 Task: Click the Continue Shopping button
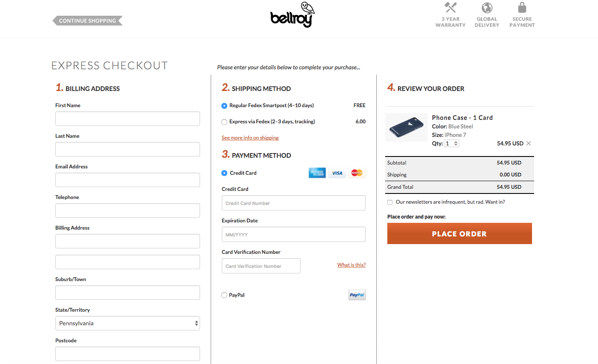[88, 20]
